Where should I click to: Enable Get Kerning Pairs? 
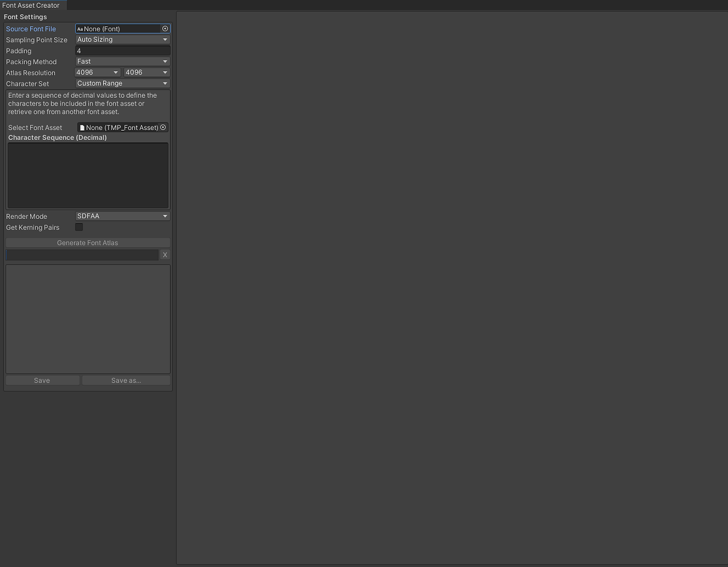(78, 226)
